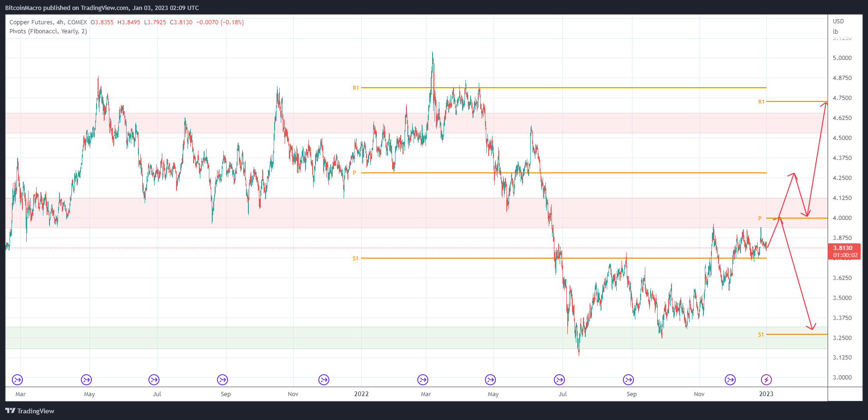Click the lb unit label
The height and width of the screenshot is (420, 868).
(x=836, y=32)
